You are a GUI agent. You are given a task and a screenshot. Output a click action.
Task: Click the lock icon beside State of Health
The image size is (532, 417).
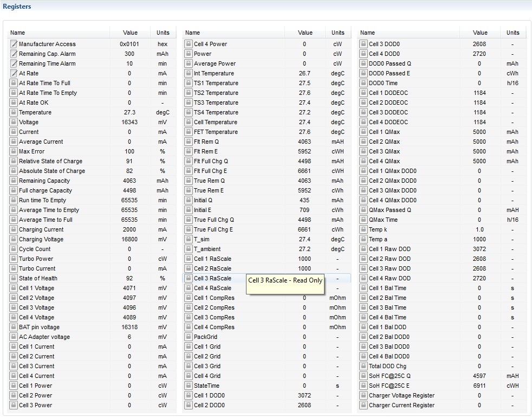tap(14, 279)
